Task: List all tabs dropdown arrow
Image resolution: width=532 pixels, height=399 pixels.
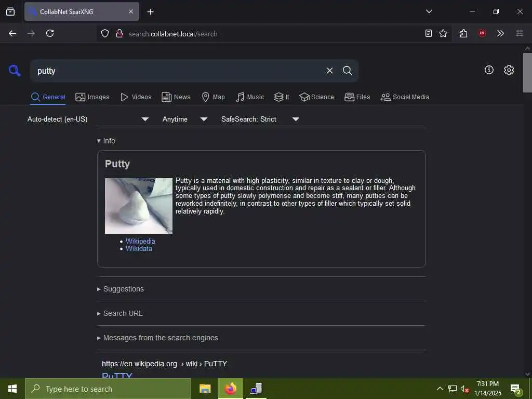Action: point(429,11)
